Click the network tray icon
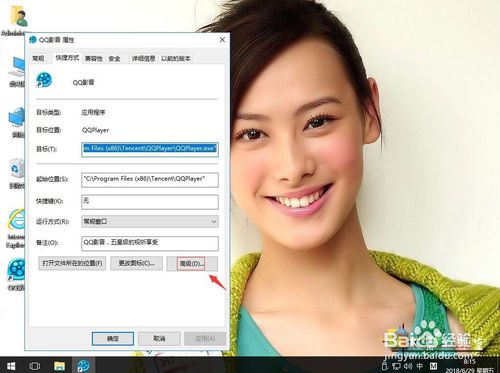 coord(397,366)
